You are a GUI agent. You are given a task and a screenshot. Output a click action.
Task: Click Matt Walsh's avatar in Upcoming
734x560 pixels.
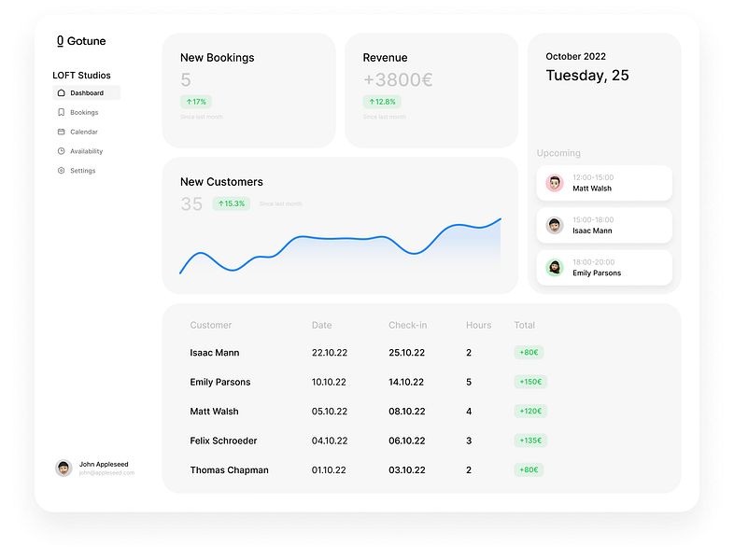pyautogui.click(x=555, y=183)
